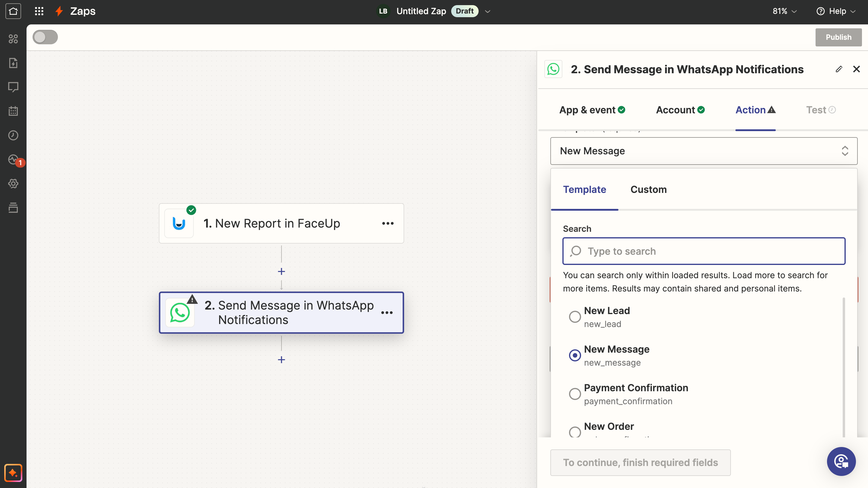This screenshot has height=488, width=868.
Task: Click the WhatsApp icon in the step 2 card
Action: tap(180, 312)
